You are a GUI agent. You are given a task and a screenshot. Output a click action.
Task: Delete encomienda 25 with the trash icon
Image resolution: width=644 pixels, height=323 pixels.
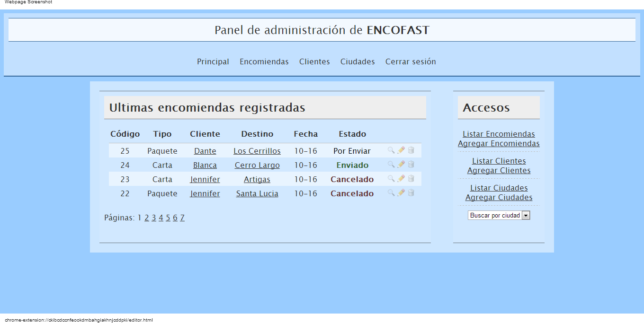click(411, 150)
